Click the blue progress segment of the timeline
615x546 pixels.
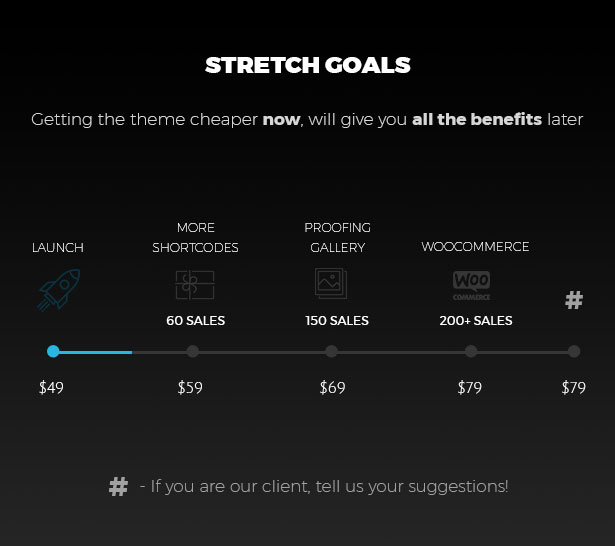pos(97,352)
